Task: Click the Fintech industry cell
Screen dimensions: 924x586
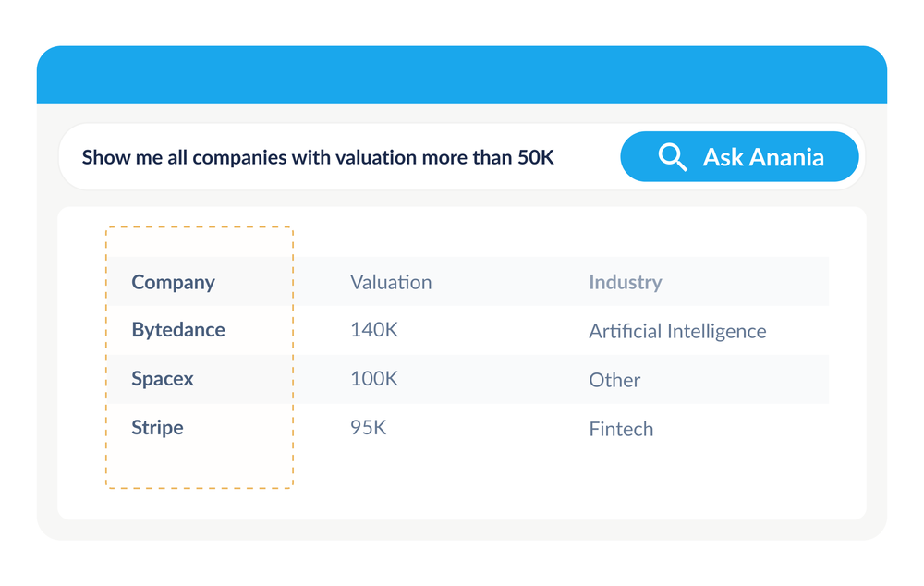Action: click(x=621, y=429)
